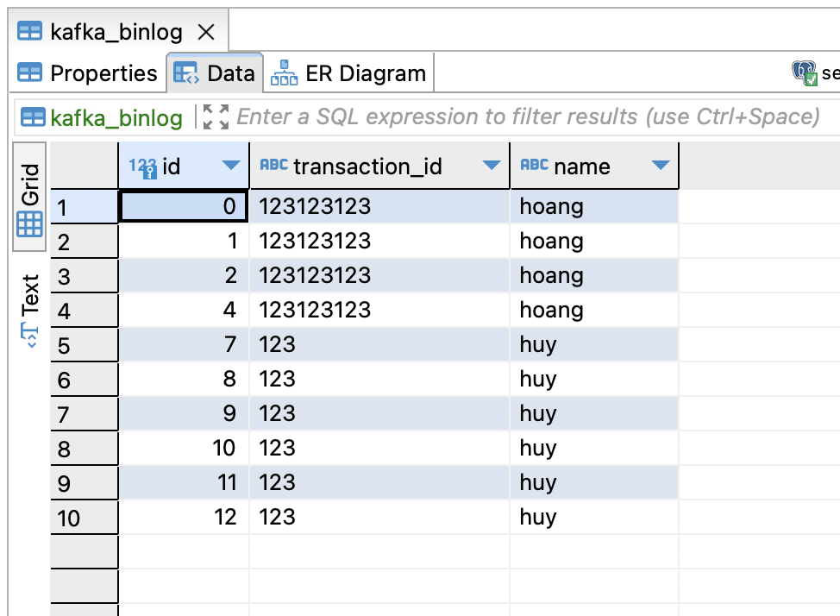Click transaction_id 123 in row 10
This screenshot has height=616, width=840.
pyautogui.click(x=379, y=517)
